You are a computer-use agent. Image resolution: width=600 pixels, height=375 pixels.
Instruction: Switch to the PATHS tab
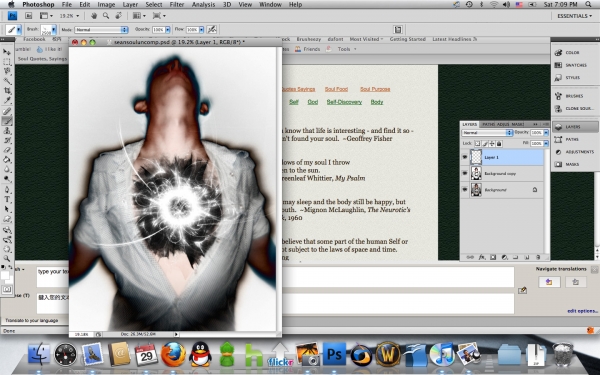pos(488,124)
